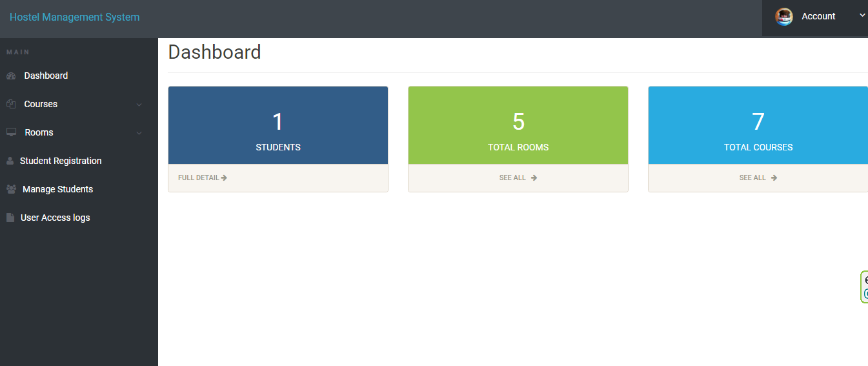
Task: Click the Dashboard gauge icon in sidebar
Action: pos(11,76)
